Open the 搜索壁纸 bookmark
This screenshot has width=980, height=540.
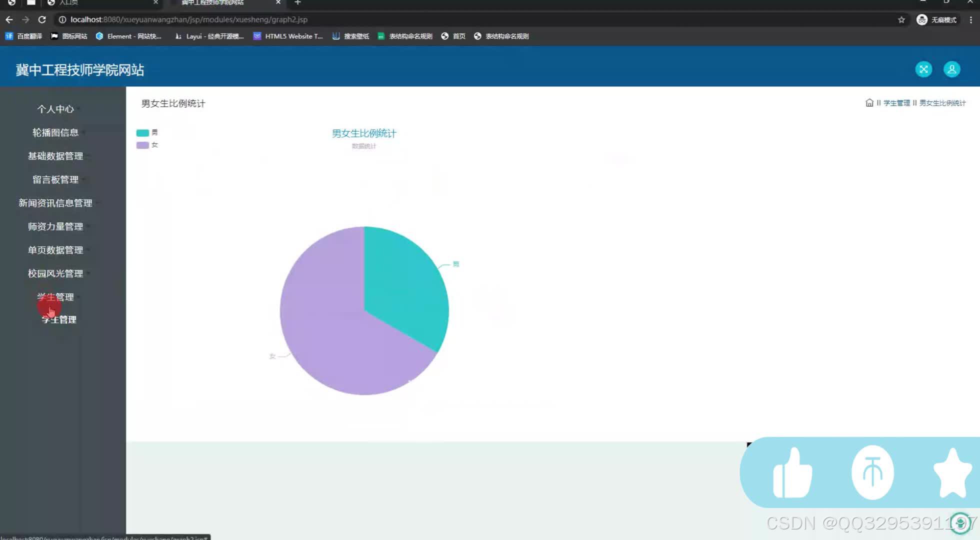[x=350, y=36]
